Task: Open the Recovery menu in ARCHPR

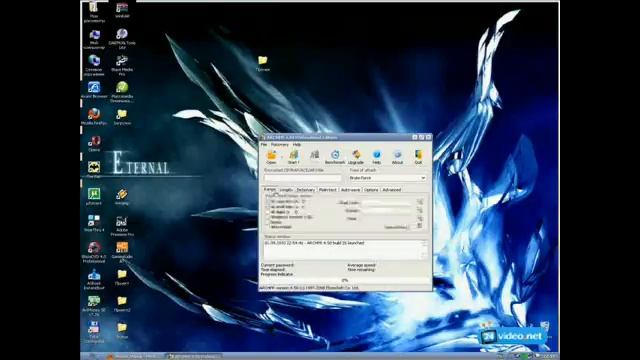Action: point(280,144)
